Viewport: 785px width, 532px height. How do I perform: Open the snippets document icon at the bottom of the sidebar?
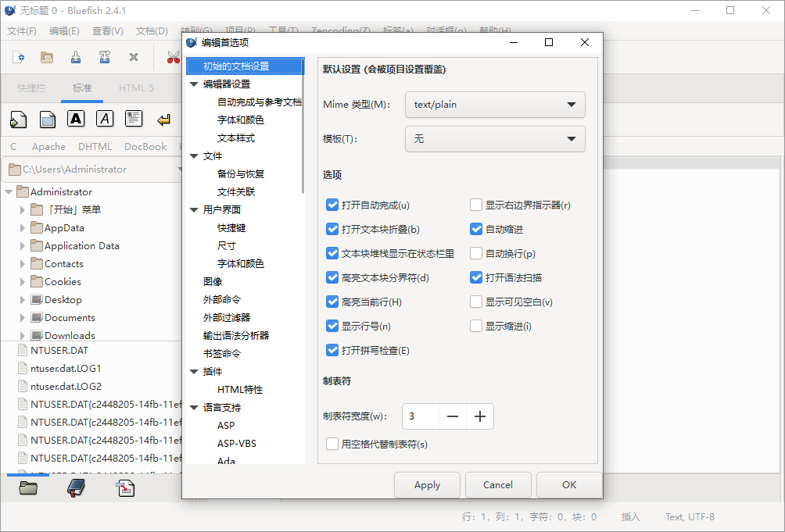pyautogui.click(x=125, y=488)
